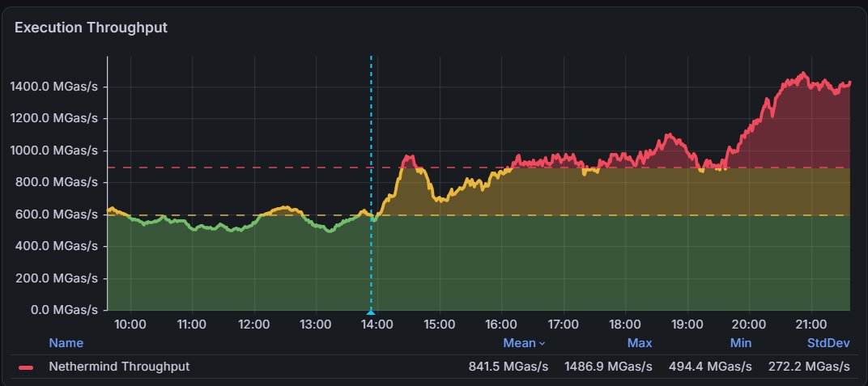Click the 0.0 MGas/s y-axis label
The width and height of the screenshot is (868, 386).
(x=63, y=309)
